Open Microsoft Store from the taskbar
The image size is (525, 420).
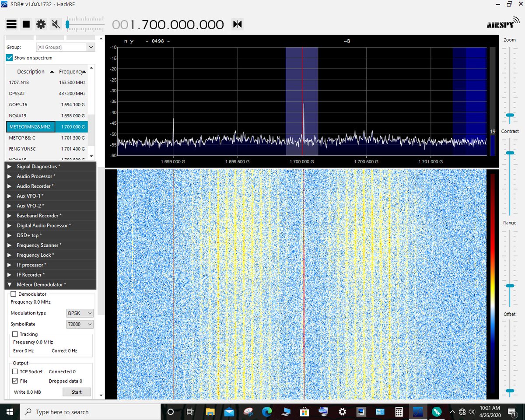click(x=304, y=412)
